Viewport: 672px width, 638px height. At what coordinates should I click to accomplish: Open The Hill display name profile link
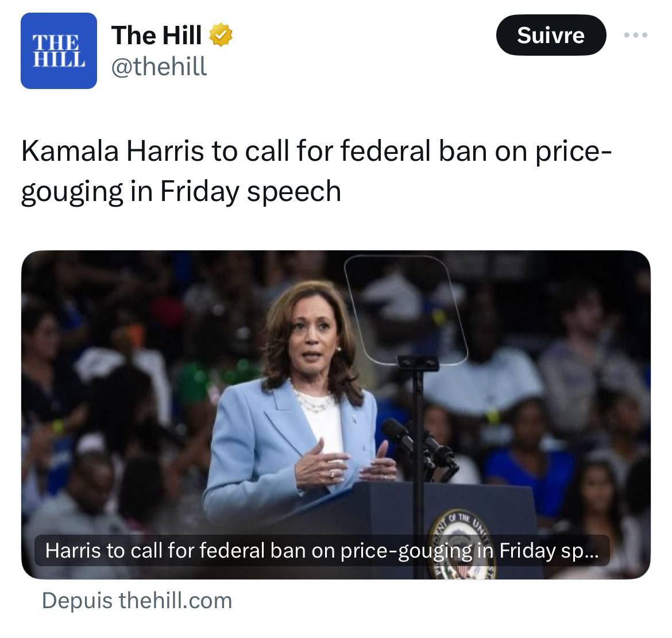click(x=156, y=35)
